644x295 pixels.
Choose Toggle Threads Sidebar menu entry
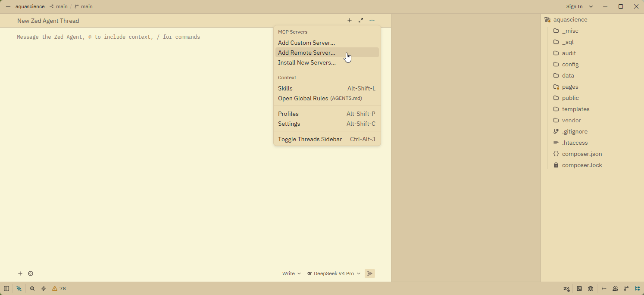coord(327,139)
